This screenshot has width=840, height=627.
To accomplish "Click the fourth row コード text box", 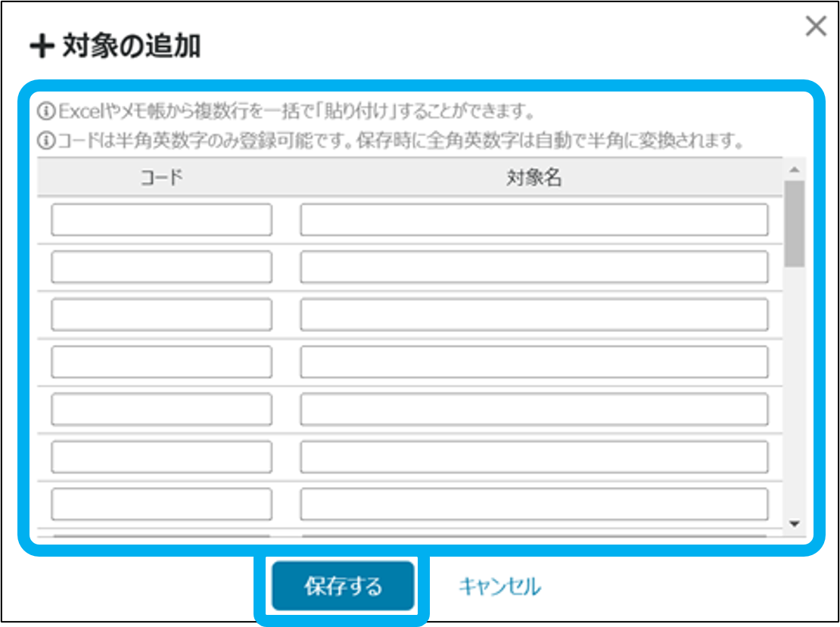I will 161,362.
